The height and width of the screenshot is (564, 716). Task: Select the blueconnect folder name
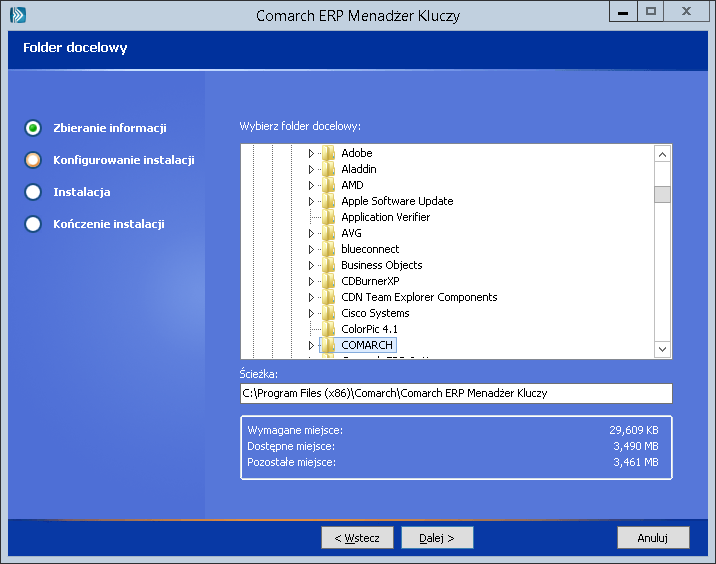click(370, 249)
